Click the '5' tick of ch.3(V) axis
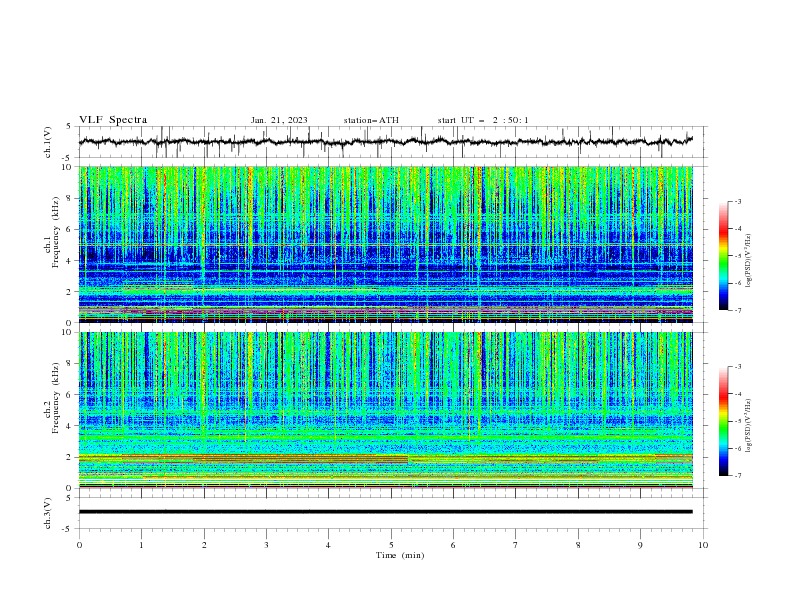 coord(70,497)
